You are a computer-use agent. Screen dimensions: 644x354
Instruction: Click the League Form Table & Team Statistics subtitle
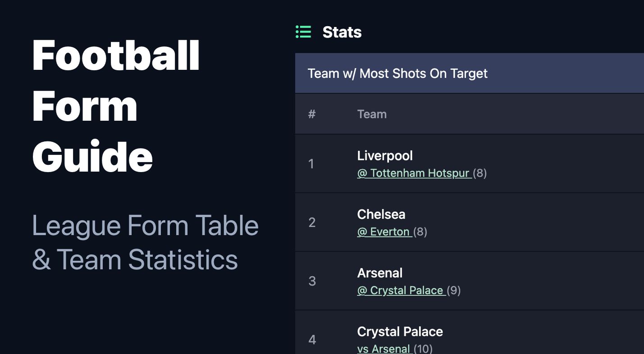pos(145,242)
